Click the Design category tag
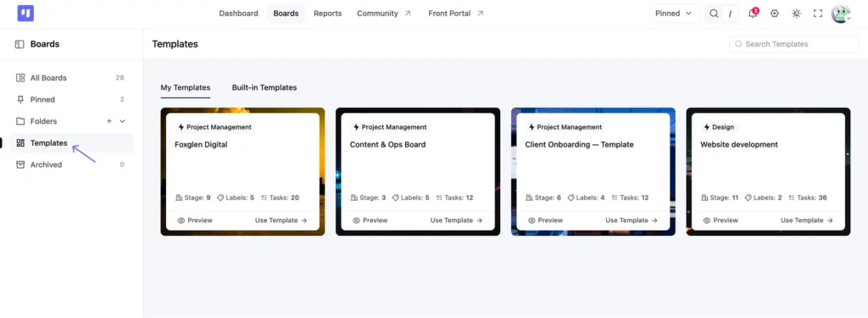 pyautogui.click(x=719, y=127)
